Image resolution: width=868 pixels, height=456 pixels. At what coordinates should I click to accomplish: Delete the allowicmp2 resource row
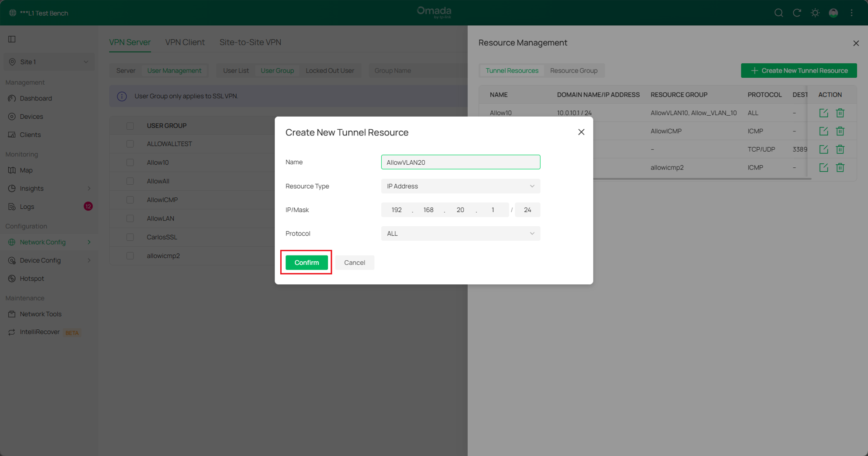pos(840,167)
